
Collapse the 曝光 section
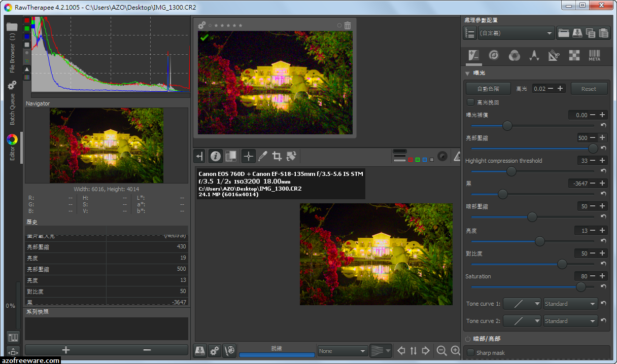pos(467,73)
